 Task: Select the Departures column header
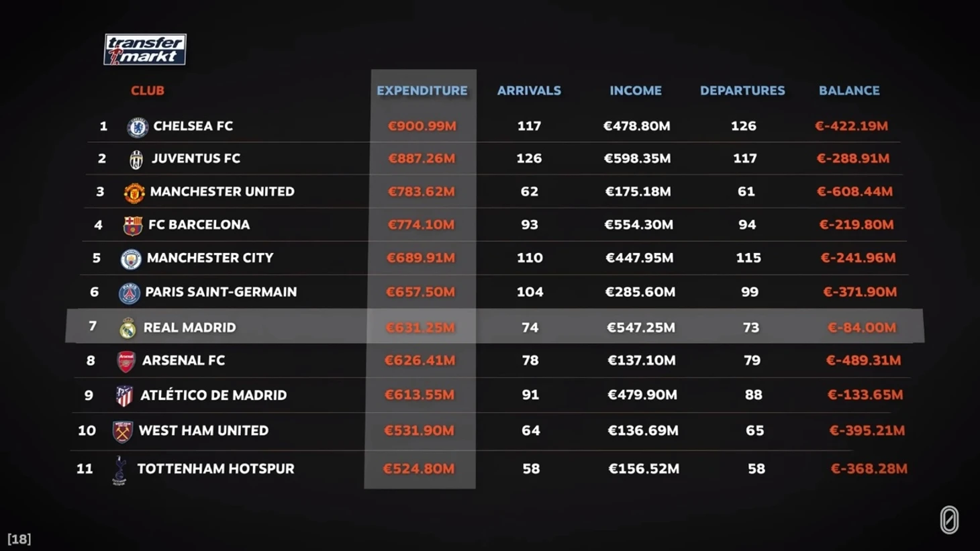[x=742, y=91]
